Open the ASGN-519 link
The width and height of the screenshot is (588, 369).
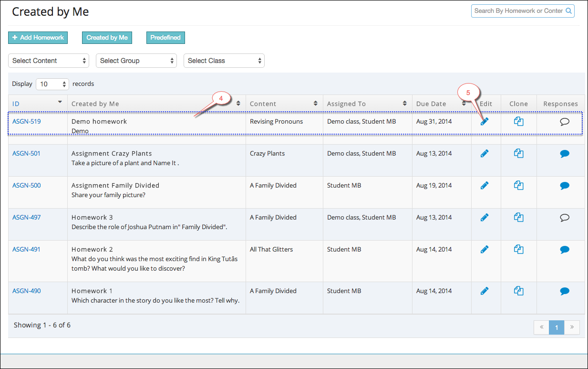coord(27,121)
